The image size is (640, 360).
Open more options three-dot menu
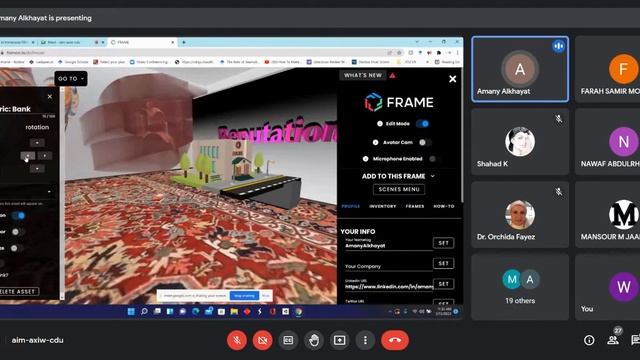365,340
